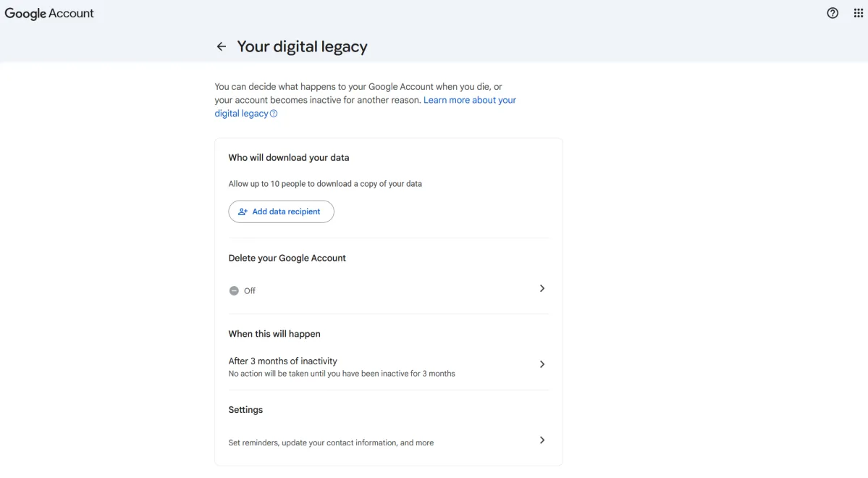The height and width of the screenshot is (478, 868).
Task: Click the gray Off status icon
Action: point(234,291)
